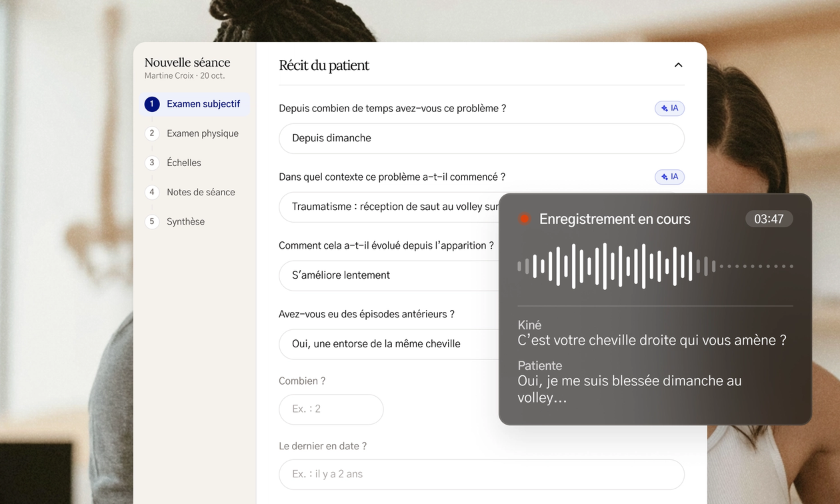This screenshot has height=504, width=840.
Task: Click the red recording indicator dot
Action: (x=524, y=219)
